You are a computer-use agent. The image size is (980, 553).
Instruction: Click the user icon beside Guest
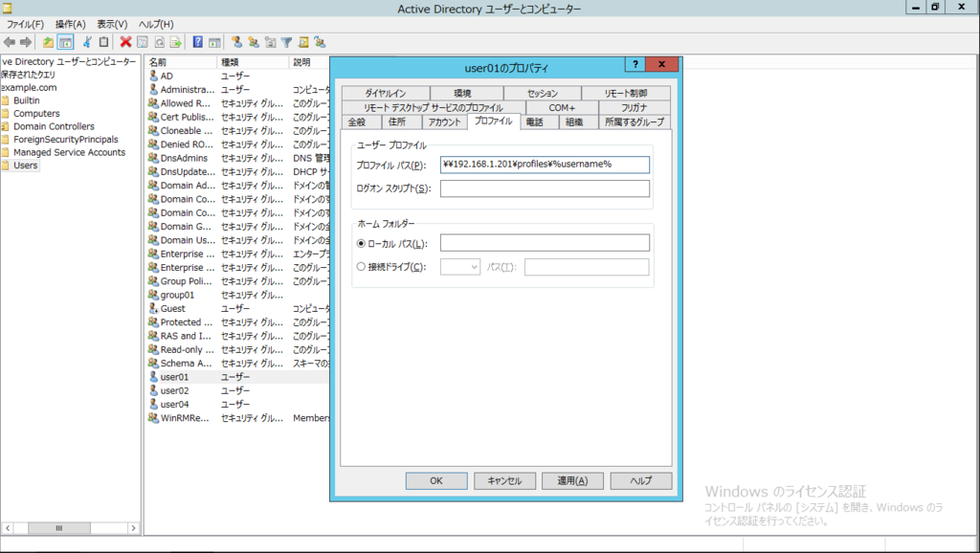pyautogui.click(x=153, y=309)
